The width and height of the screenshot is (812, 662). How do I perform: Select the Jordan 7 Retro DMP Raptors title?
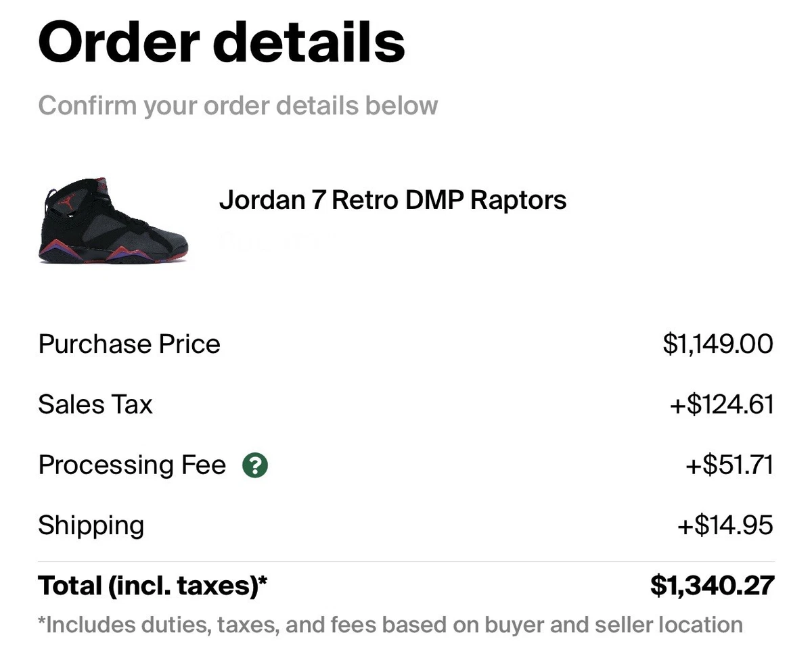pyautogui.click(x=392, y=200)
